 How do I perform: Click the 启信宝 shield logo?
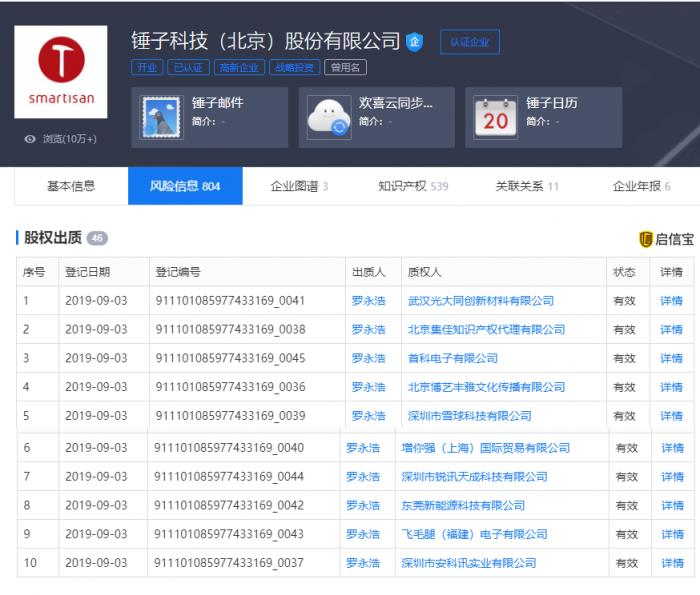[646, 239]
